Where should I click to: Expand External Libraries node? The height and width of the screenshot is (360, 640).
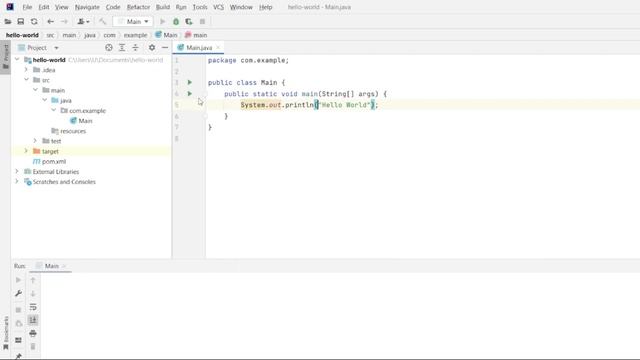17,171
